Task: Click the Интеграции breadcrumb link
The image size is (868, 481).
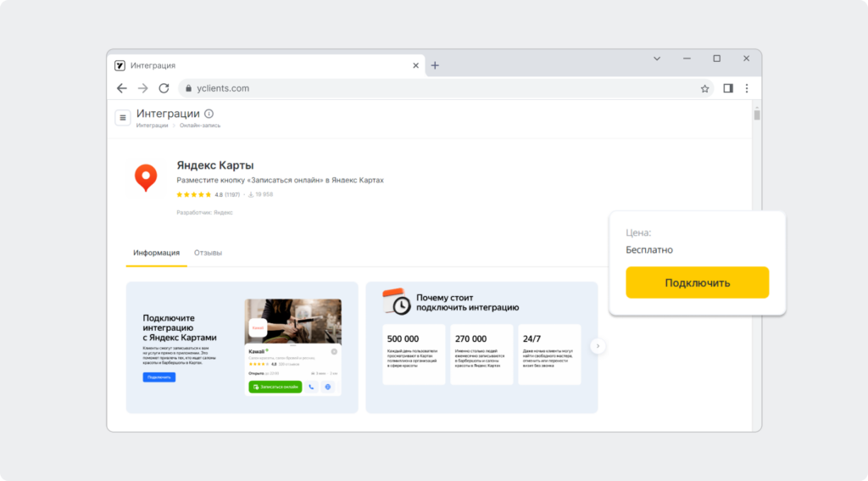Action: (x=153, y=126)
